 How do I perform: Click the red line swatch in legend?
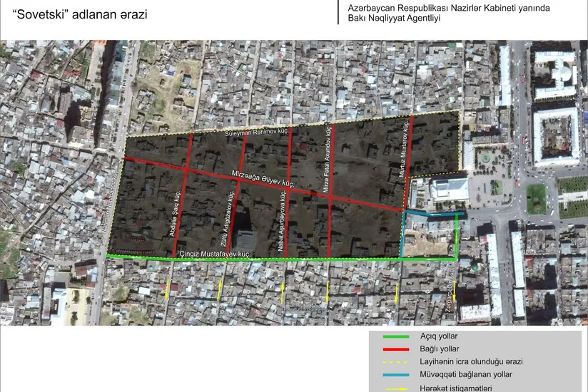pyautogui.click(x=395, y=349)
